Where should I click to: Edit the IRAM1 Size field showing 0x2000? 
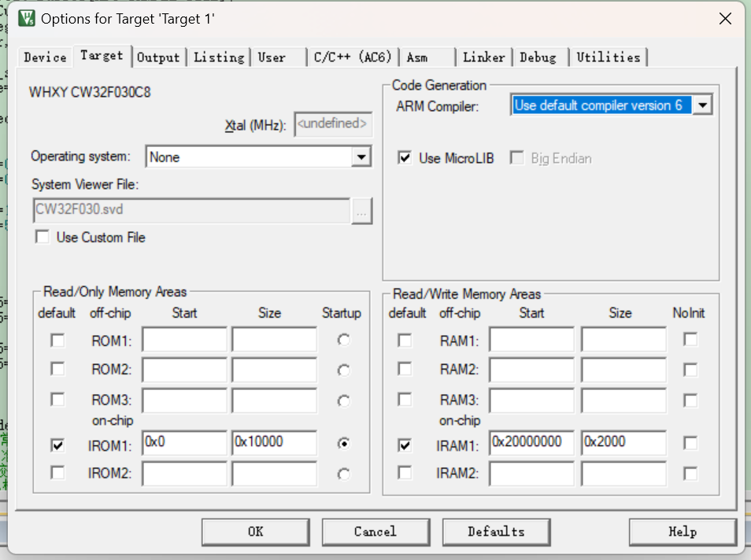pos(623,443)
